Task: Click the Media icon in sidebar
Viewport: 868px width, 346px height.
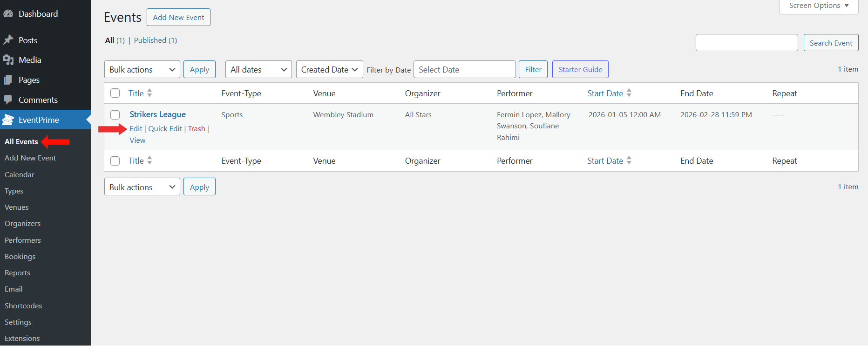Action: click(x=8, y=60)
